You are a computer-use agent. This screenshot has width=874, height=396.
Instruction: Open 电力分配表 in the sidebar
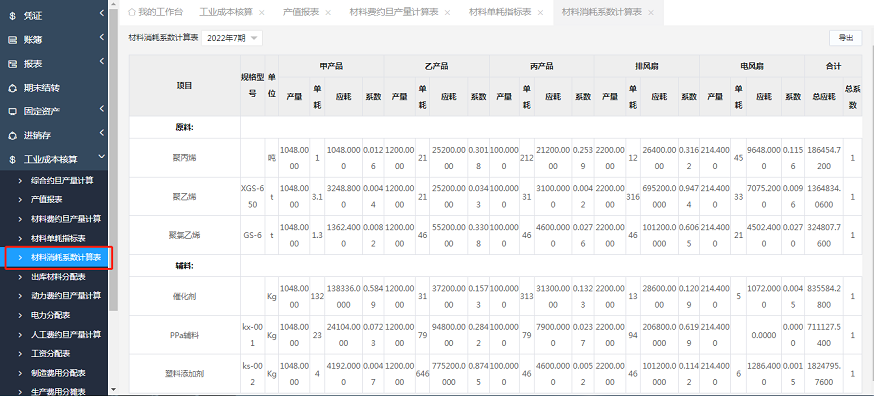(x=50, y=315)
